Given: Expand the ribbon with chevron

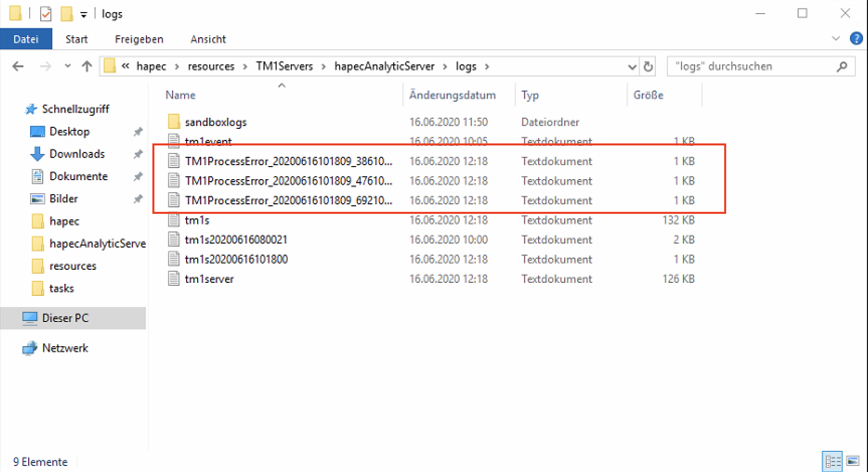Looking at the screenshot, I should tap(836, 39).
